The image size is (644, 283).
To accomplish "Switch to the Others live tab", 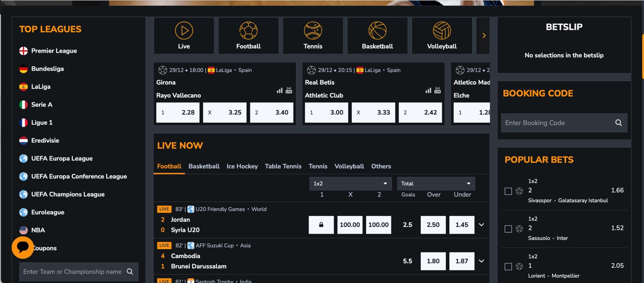I will tap(381, 166).
